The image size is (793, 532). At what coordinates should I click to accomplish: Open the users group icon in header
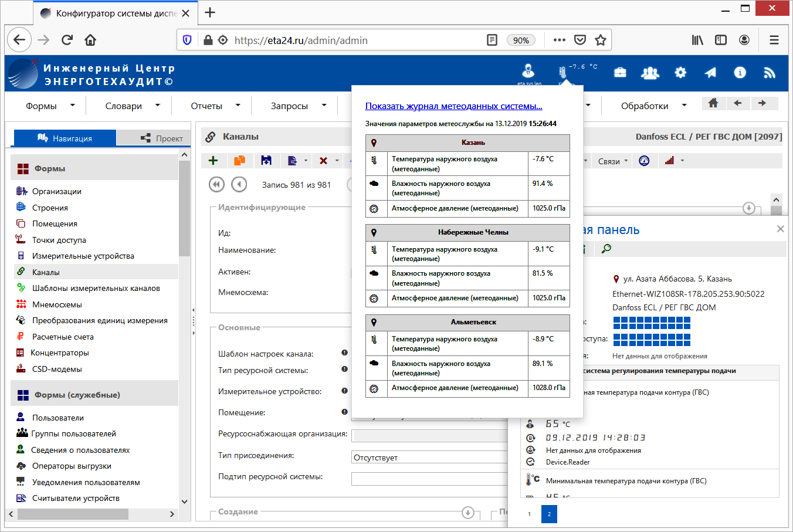pyautogui.click(x=650, y=72)
